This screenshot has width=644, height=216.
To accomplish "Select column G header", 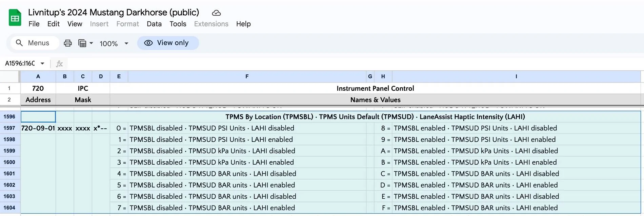I will tap(370, 76).
